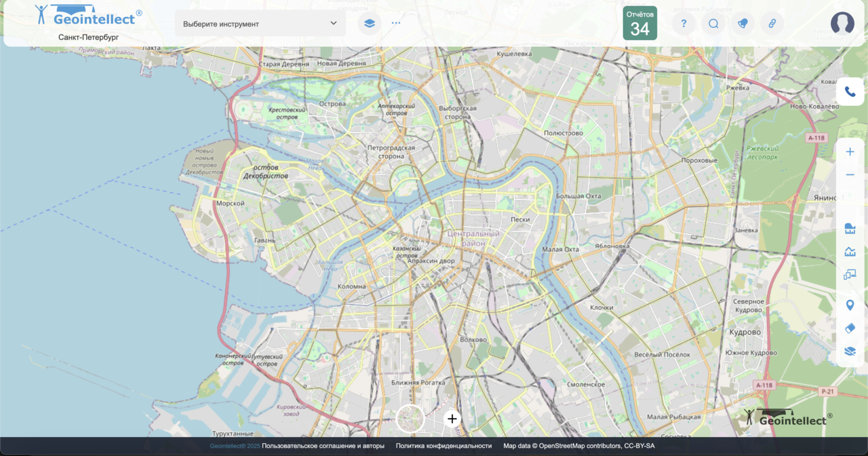
Task: Click the devices screen icon in sidebar
Action: pos(850,275)
